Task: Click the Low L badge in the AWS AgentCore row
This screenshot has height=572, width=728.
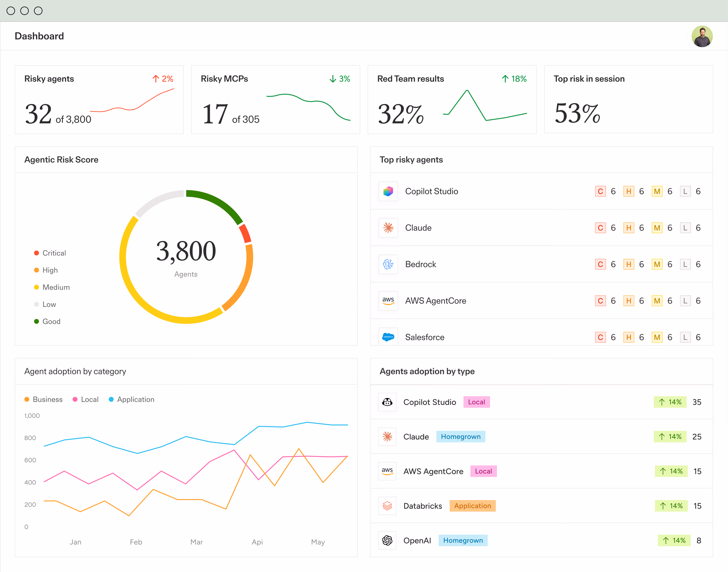Action: pyautogui.click(x=685, y=301)
